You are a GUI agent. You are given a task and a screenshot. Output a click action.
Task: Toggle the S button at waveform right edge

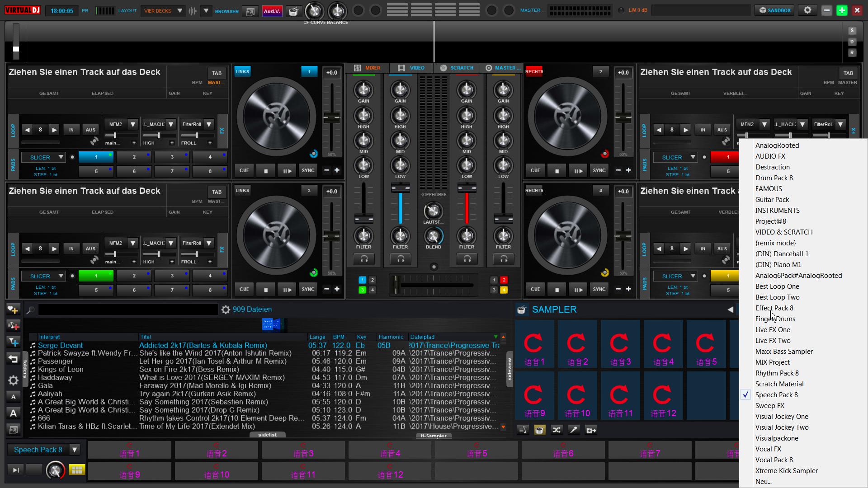click(x=852, y=31)
